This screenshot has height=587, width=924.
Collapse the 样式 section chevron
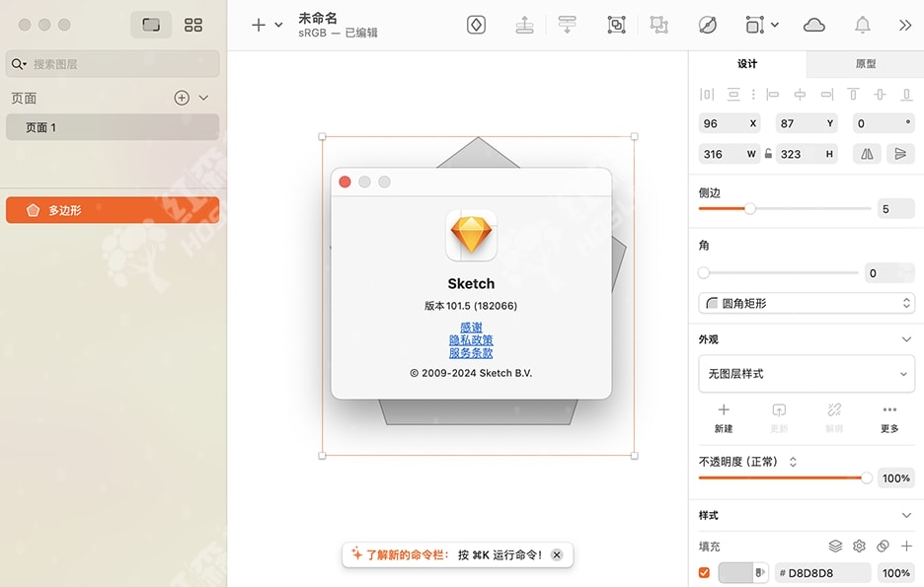[x=906, y=515]
